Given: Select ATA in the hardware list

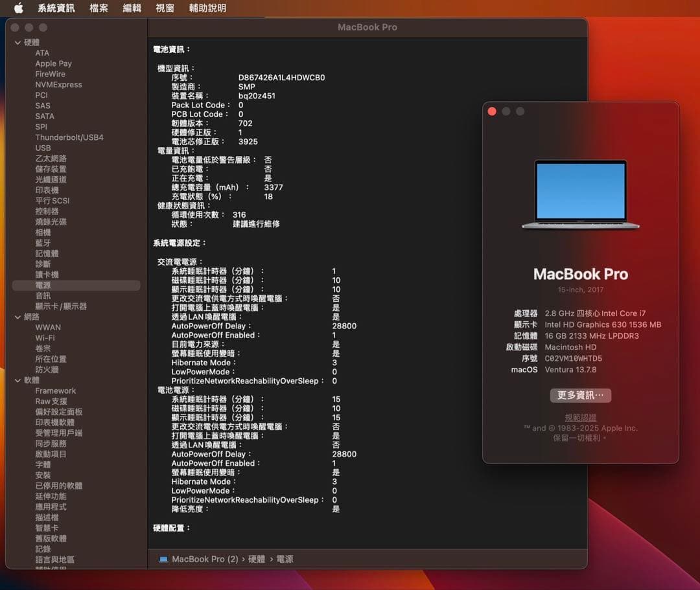Looking at the screenshot, I should 42,52.
